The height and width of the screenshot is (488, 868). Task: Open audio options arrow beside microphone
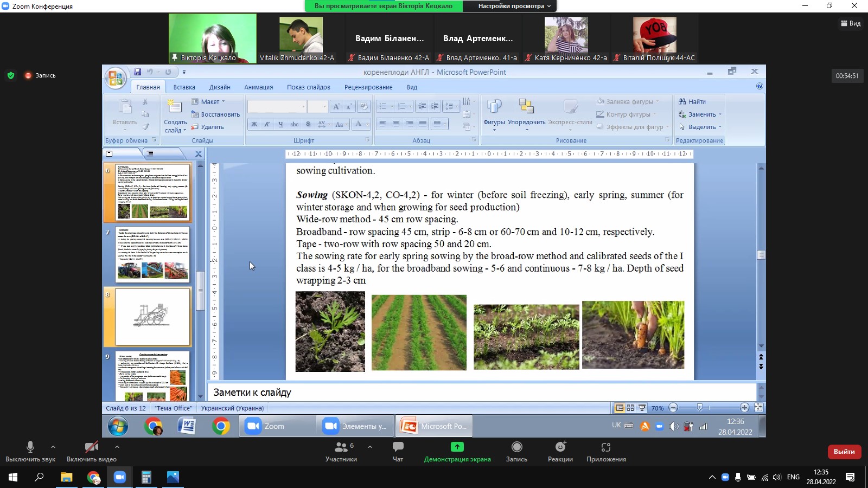[x=53, y=447]
